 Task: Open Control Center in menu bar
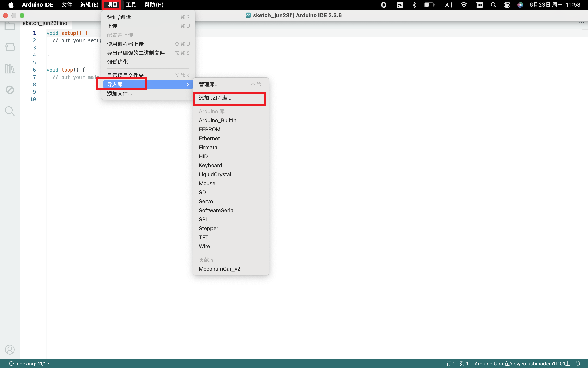tap(507, 5)
